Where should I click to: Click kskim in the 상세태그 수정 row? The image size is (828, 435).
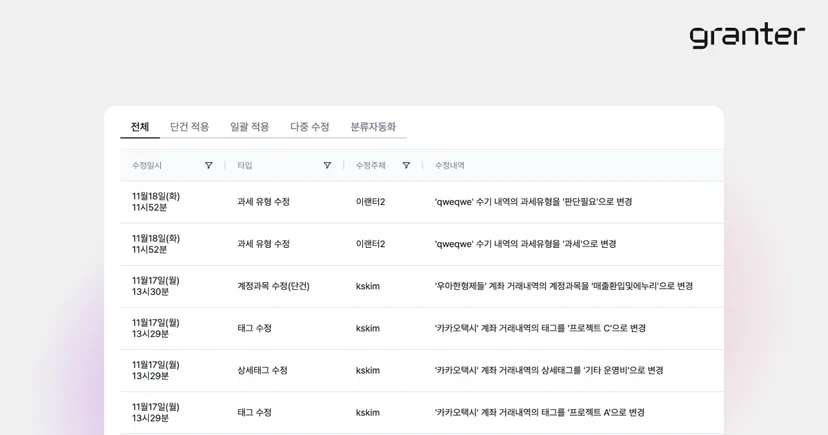[x=368, y=371]
